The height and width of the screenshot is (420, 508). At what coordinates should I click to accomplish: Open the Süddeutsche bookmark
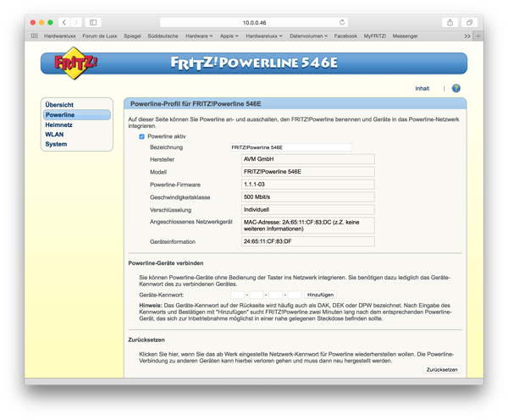(163, 36)
